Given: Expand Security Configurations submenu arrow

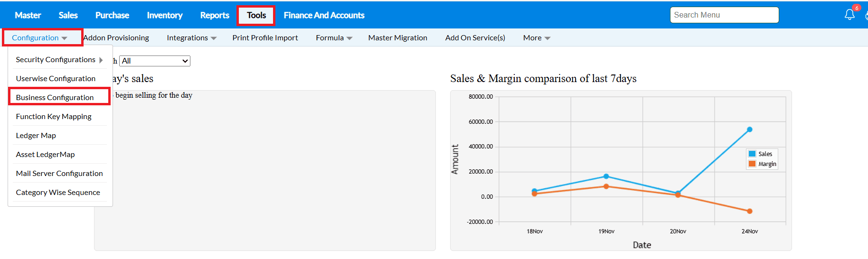Looking at the screenshot, I should 101,60.
